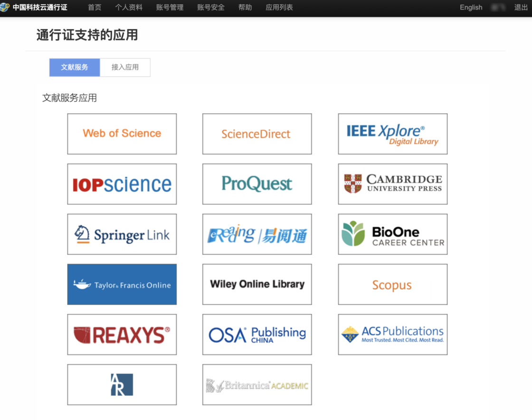Open 应用列表 in the top navigation

click(x=279, y=8)
